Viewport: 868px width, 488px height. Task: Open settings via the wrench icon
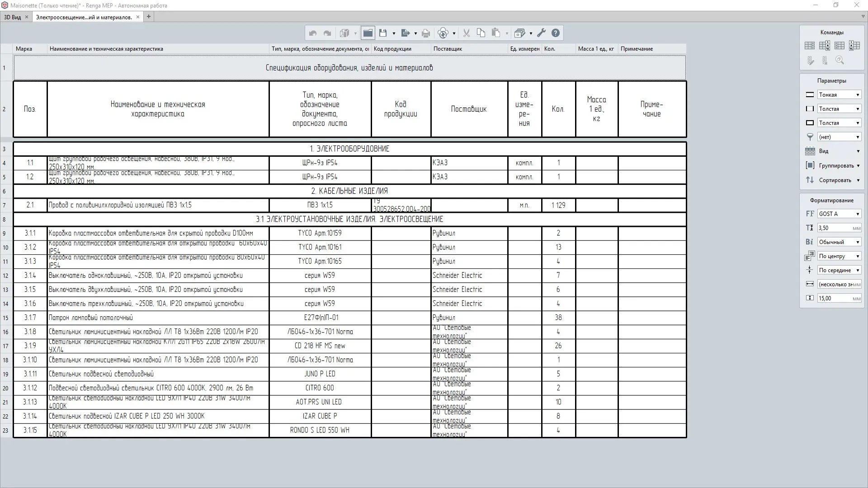[541, 33]
